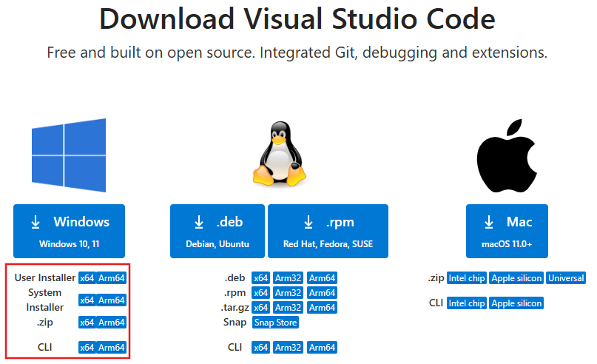The image size is (597, 364).
Task: Download Mac .zip Universal build
Action: [565, 278]
